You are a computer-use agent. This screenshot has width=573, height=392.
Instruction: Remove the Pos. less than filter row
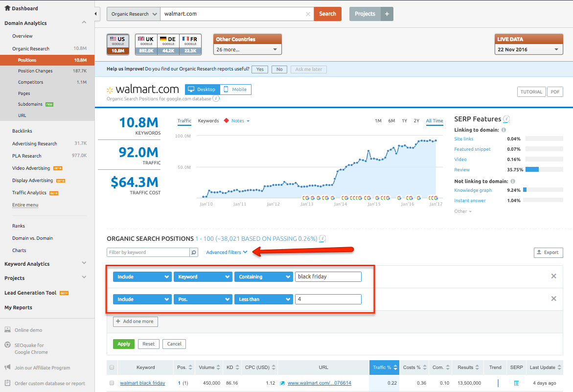click(x=553, y=299)
